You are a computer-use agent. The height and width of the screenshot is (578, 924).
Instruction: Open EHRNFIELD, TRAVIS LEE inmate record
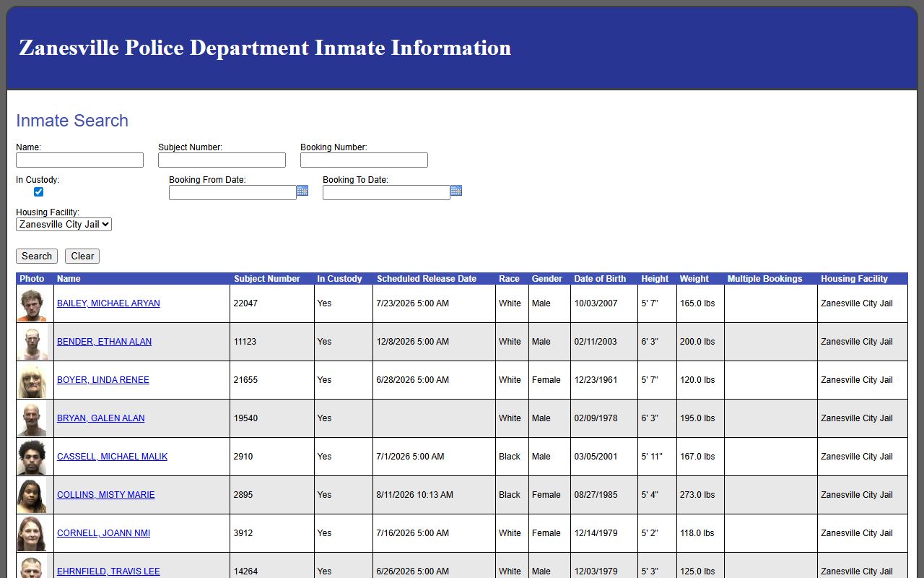click(108, 571)
